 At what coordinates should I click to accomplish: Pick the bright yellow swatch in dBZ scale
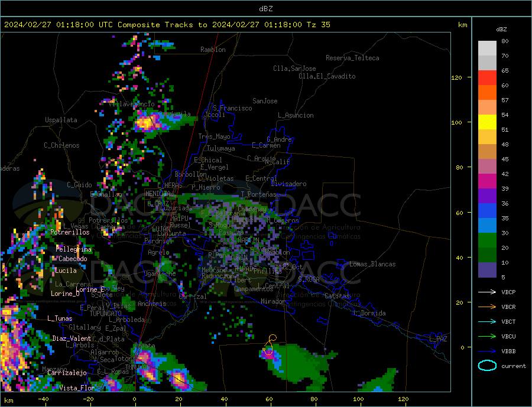coord(487,122)
